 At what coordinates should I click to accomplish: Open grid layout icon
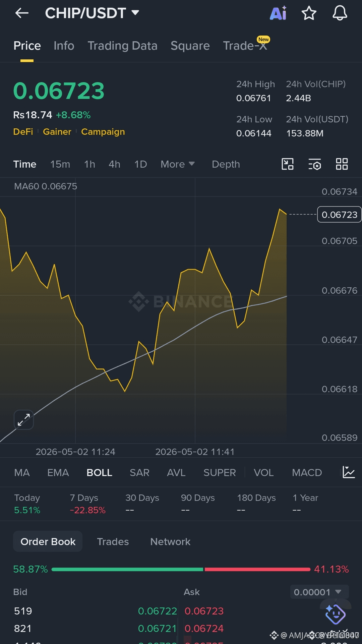click(x=342, y=164)
